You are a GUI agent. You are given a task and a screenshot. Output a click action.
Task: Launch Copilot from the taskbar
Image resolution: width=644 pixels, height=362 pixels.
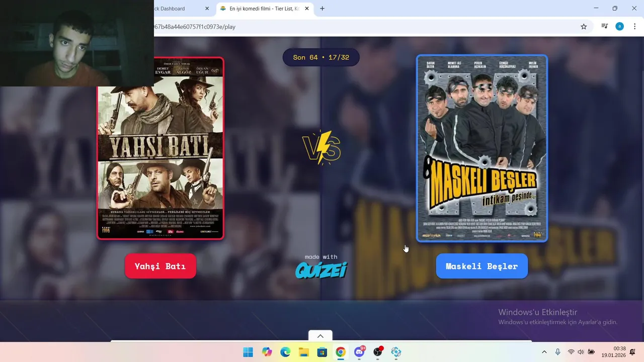[267, 352]
